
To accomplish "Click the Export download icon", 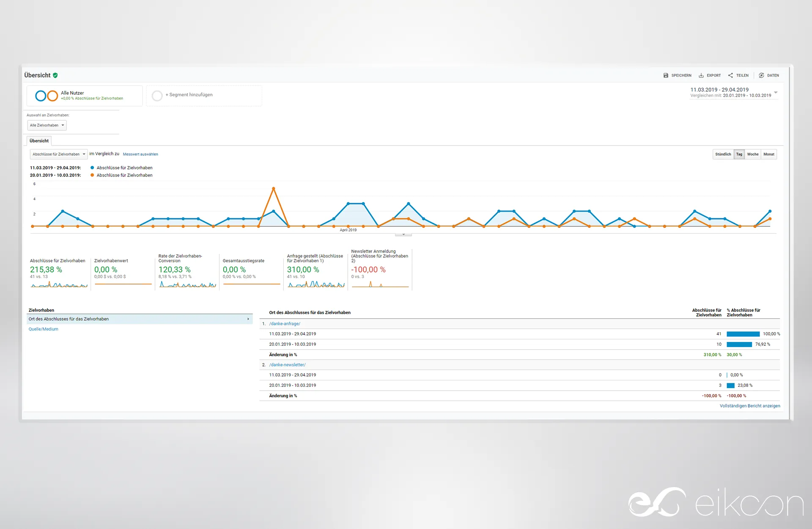I will pyautogui.click(x=701, y=75).
